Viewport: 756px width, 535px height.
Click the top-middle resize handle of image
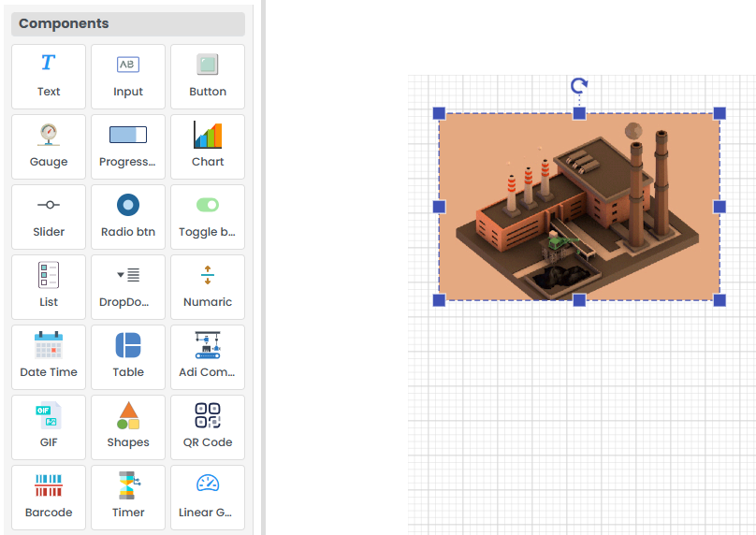coord(579,113)
